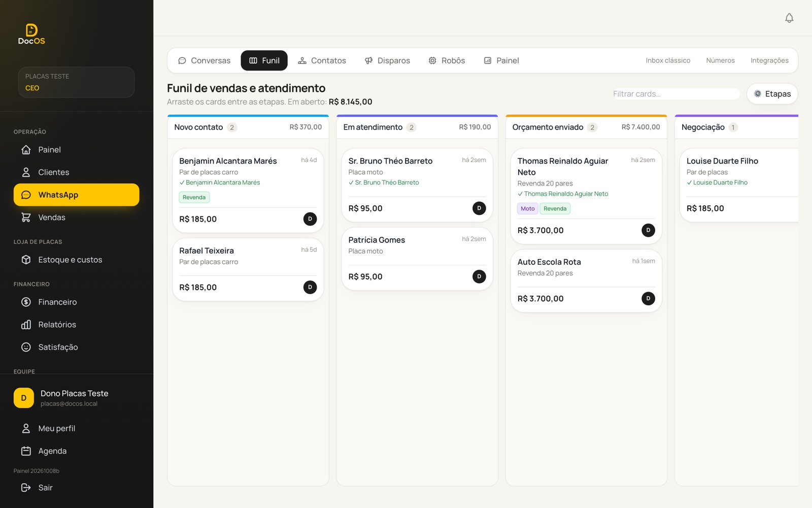Click the Etapas settings button

tap(772, 94)
